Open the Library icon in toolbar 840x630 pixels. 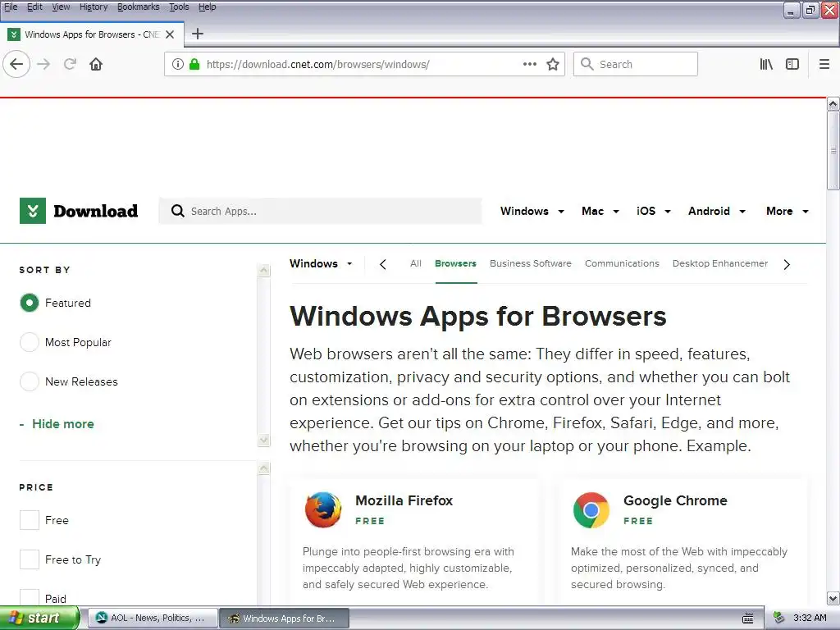pyautogui.click(x=766, y=64)
